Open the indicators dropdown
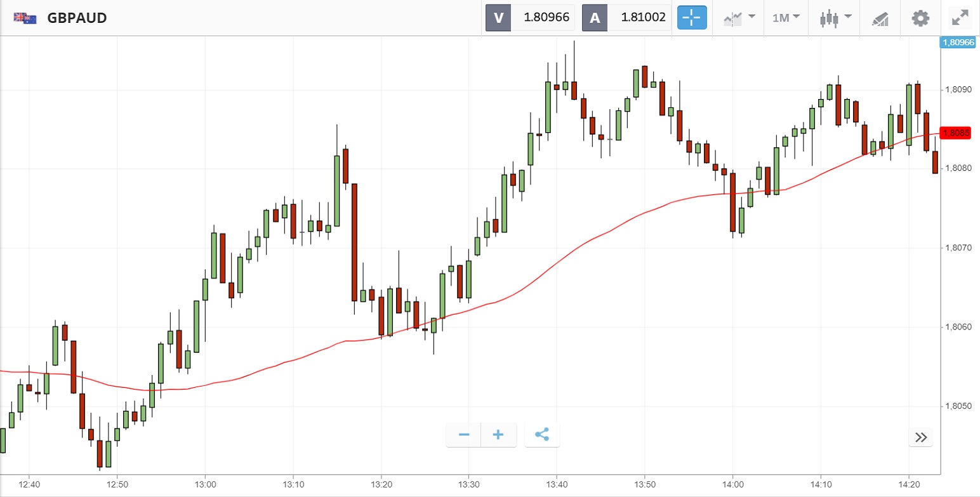Viewport: 980px width, 497px height. coord(739,18)
